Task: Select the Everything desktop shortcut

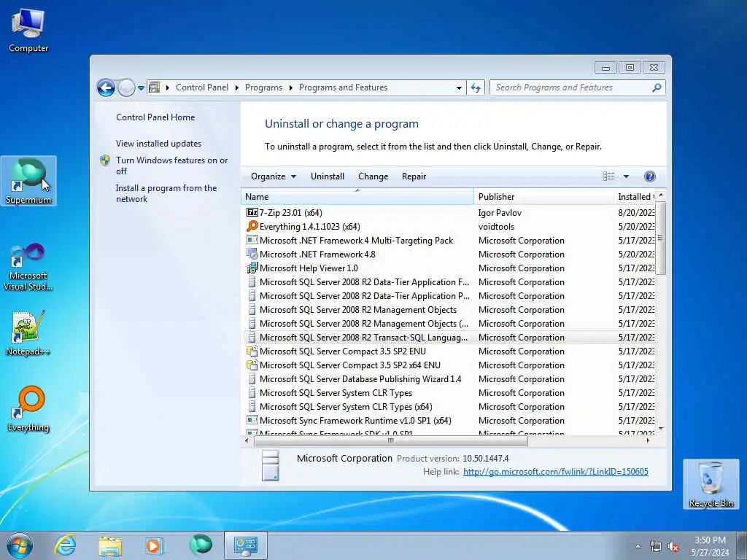Action: pos(28,408)
